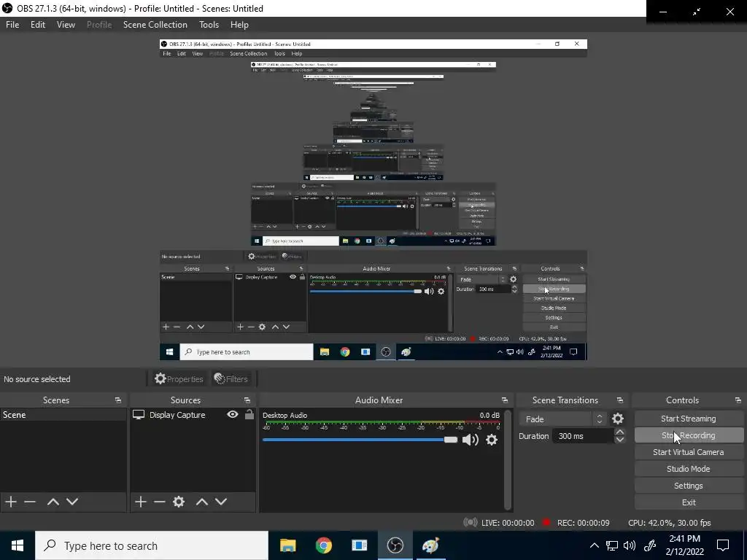Add a new source with plus
This screenshot has height=560, width=747.
pos(141,502)
